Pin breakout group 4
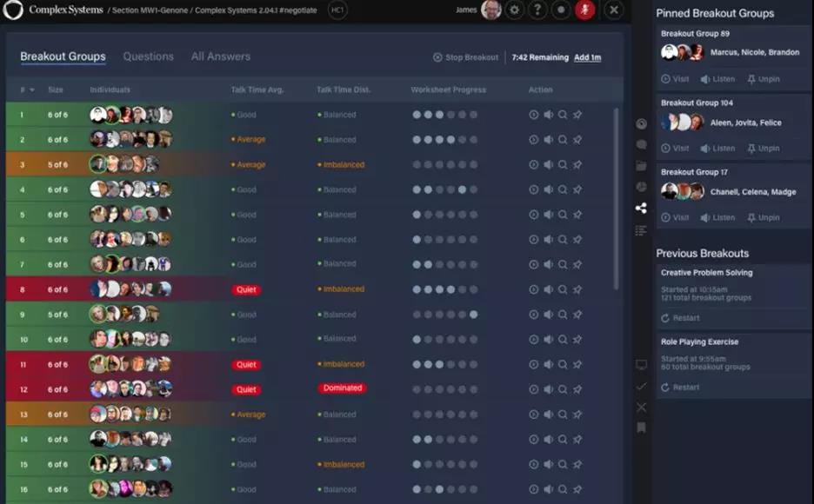The width and height of the screenshot is (814, 504). (577, 189)
